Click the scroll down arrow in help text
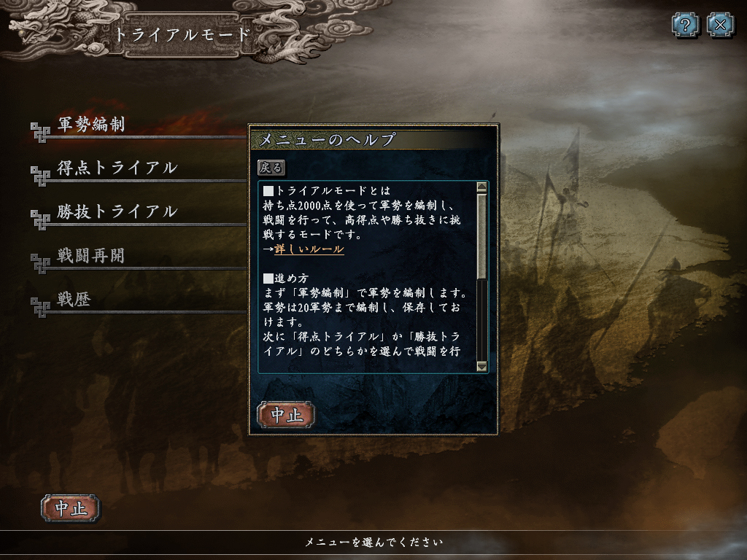 coord(481,366)
